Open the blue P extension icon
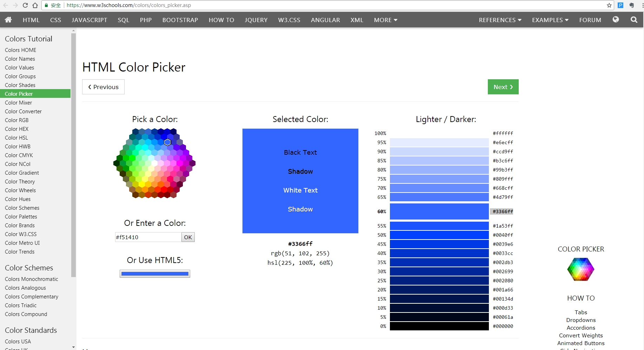 tap(620, 5)
